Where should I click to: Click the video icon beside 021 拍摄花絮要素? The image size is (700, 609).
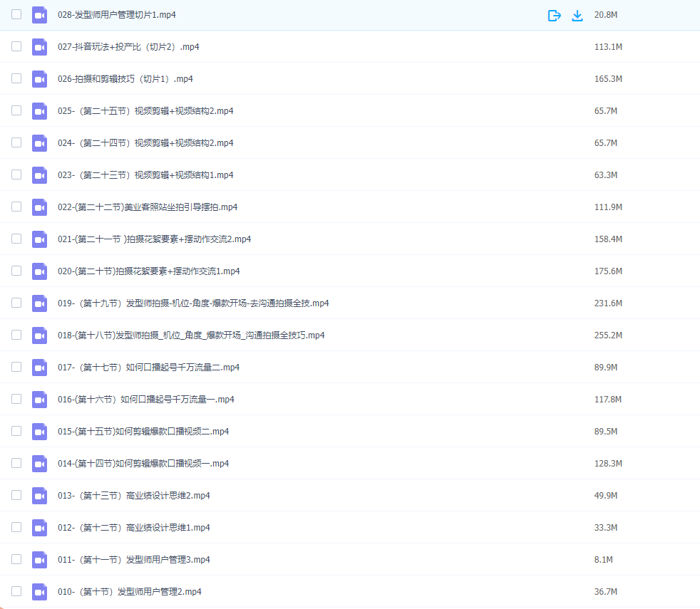pos(39,239)
